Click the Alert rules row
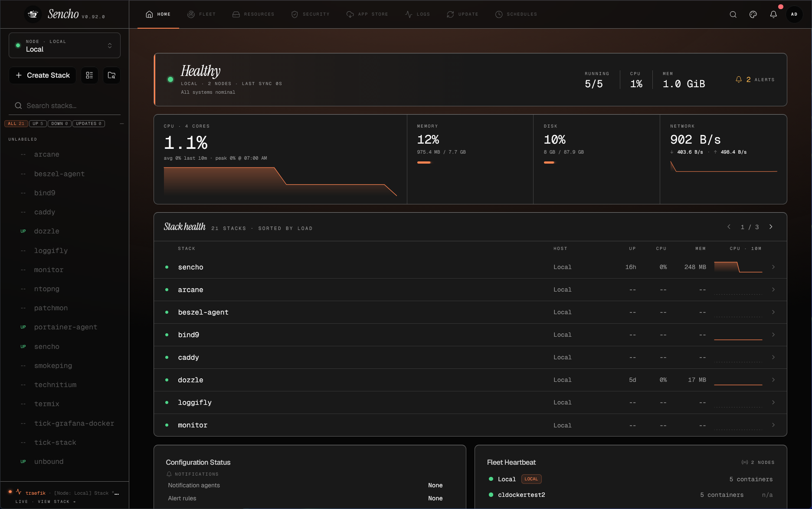This screenshot has height=509, width=812. [x=305, y=498]
